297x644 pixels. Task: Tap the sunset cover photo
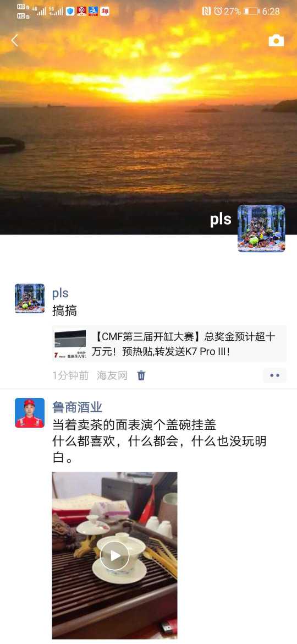[148, 117]
